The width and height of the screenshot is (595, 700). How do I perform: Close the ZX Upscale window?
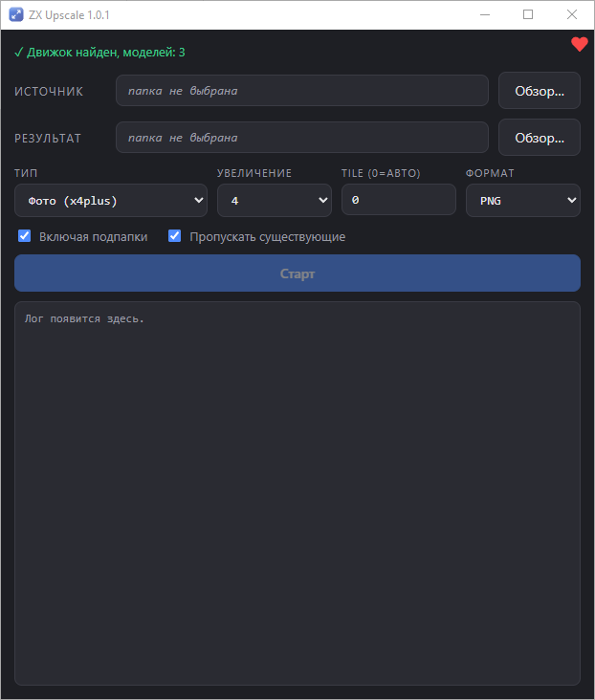pos(572,14)
